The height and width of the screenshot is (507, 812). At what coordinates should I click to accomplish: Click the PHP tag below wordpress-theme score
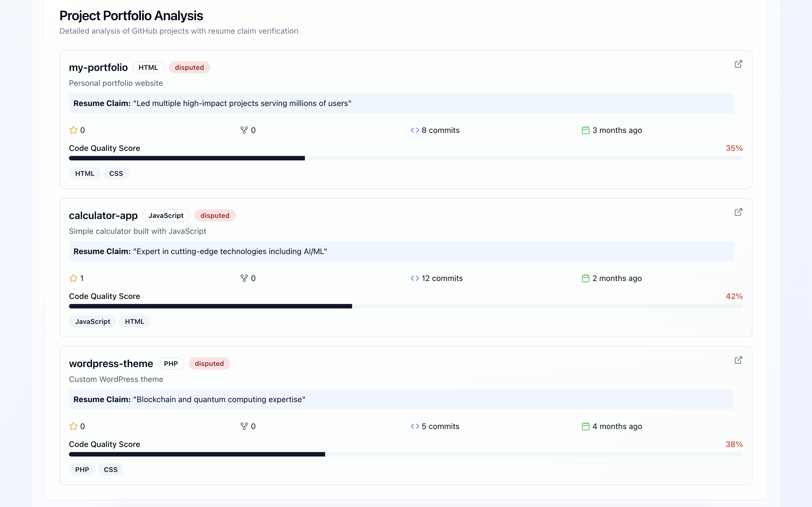pos(82,469)
